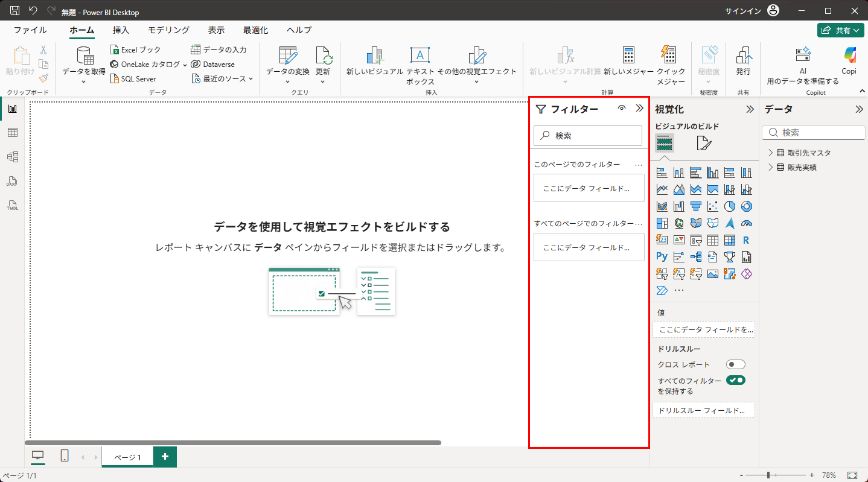868x482 pixels.
Task: Expand the 取引先マスタ table
Action: pyautogui.click(x=771, y=153)
